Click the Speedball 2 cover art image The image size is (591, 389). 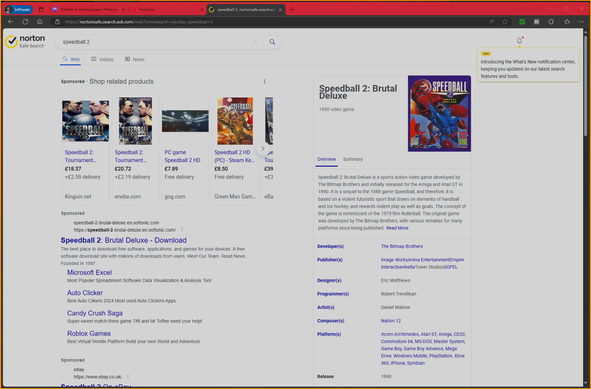pyautogui.click(x=439, y=113)
